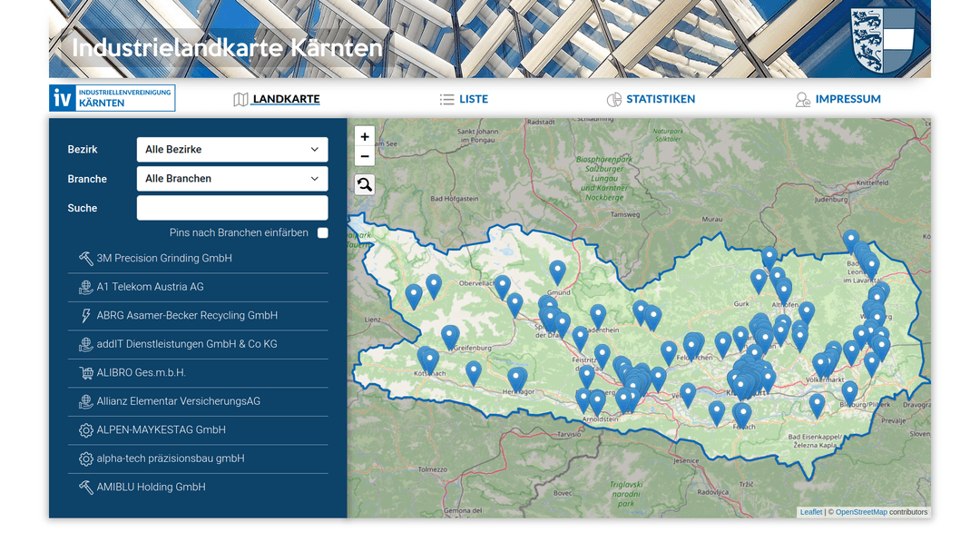Image resolution: width=980 pixels, height=552 pixels.
Task: Open the Statistiken tab
Action: pyautogui.click(x=660, y=99)
